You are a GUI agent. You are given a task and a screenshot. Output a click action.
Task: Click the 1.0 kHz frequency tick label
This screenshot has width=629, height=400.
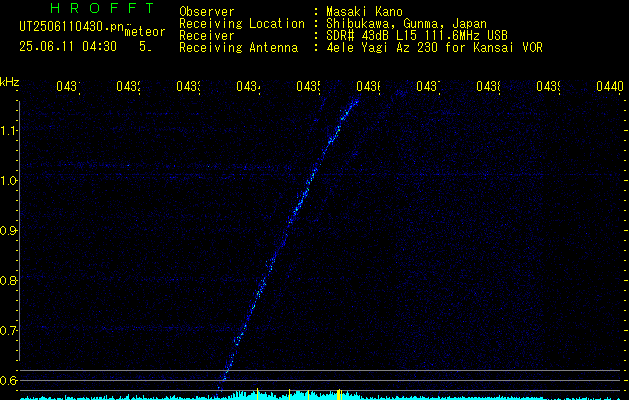8,181
